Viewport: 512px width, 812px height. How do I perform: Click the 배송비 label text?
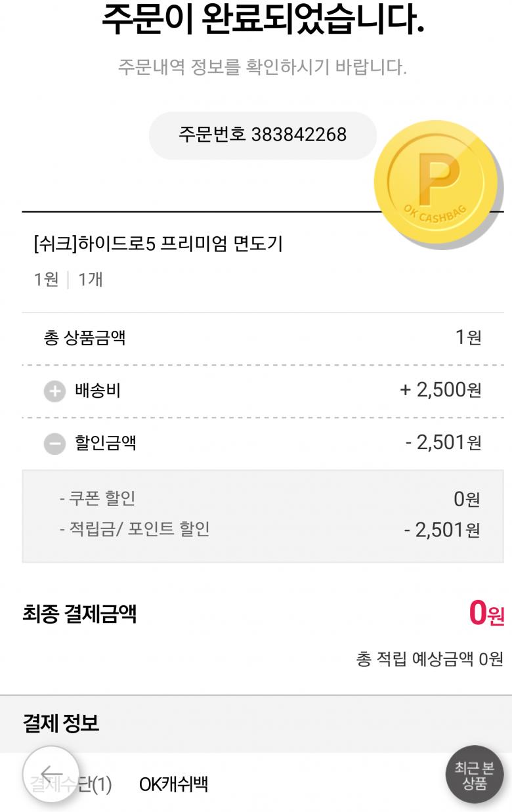[x=98, y=391]
